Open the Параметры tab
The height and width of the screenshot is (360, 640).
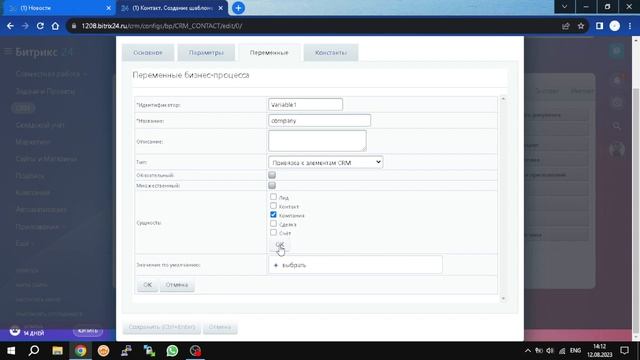click(206, 53)
